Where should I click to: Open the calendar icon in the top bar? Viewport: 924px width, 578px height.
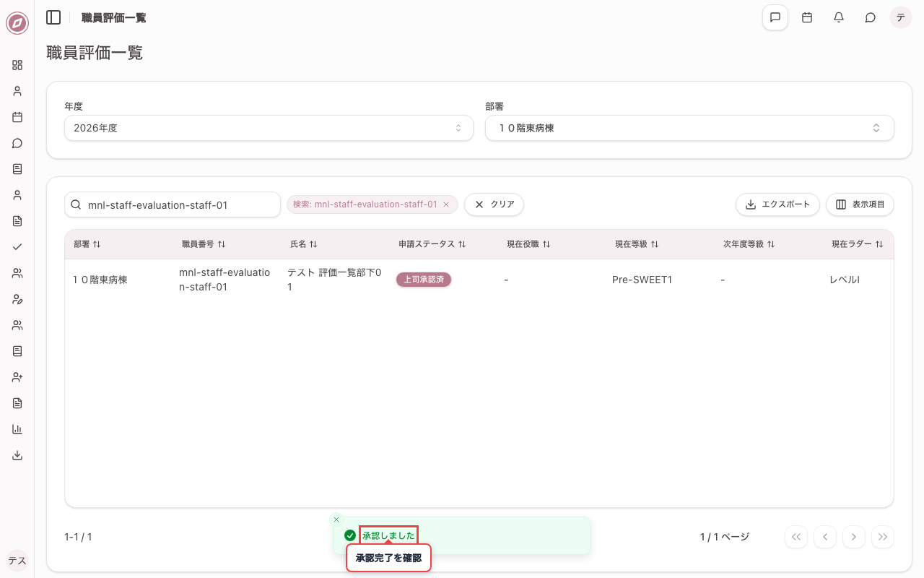click(x=807, y=17)
